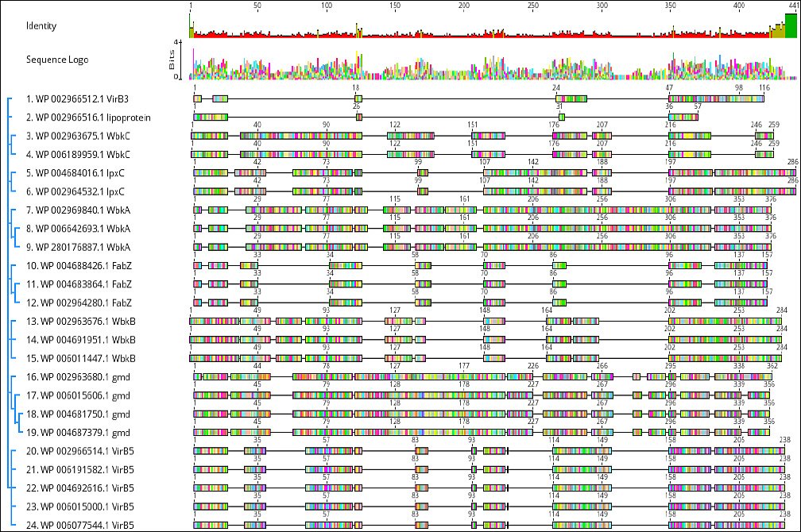Click the 100 position marker on the ruler

[326, 6]
